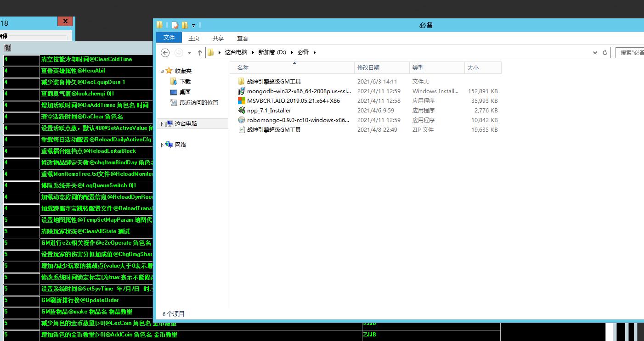Select the MSVBCRT.AIO application icon
644x341 pixels.
[242, 101]
